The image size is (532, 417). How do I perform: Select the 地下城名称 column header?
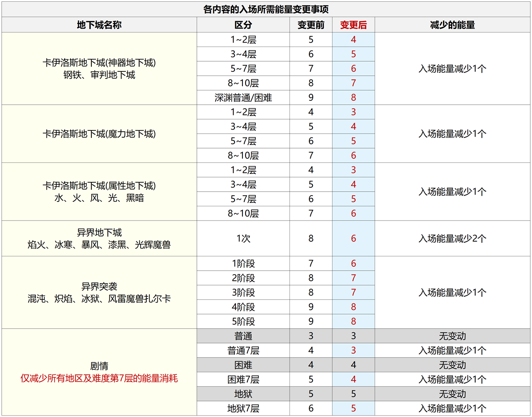[99, 25]
